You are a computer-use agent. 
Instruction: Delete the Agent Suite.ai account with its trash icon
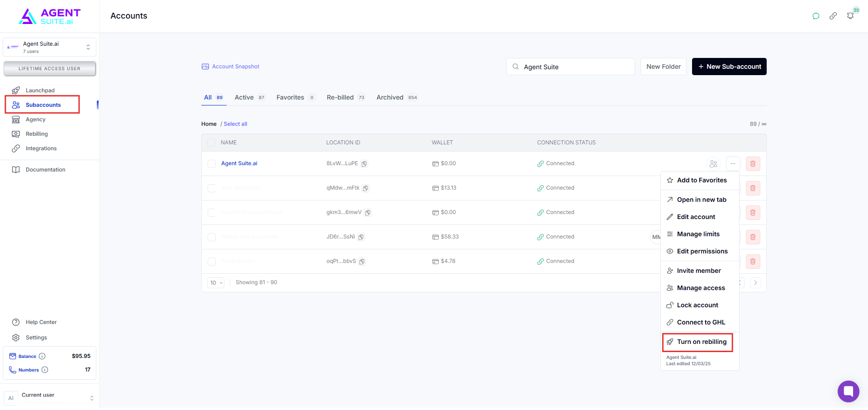pyautogui.click(x=753, y=164)
